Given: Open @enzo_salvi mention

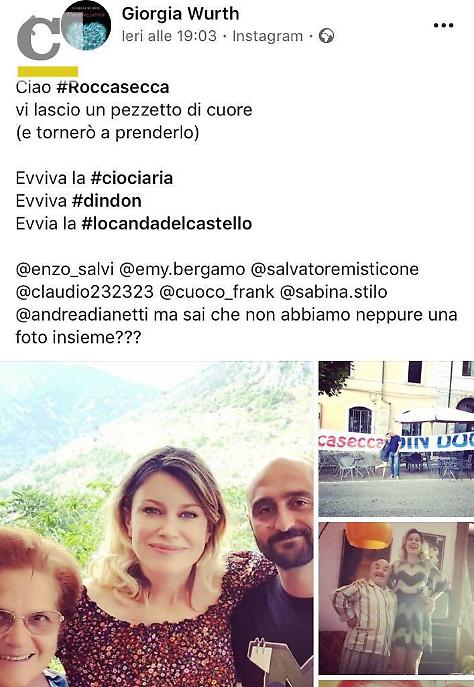Looking at the screenshot, I should tap(65, 269).
